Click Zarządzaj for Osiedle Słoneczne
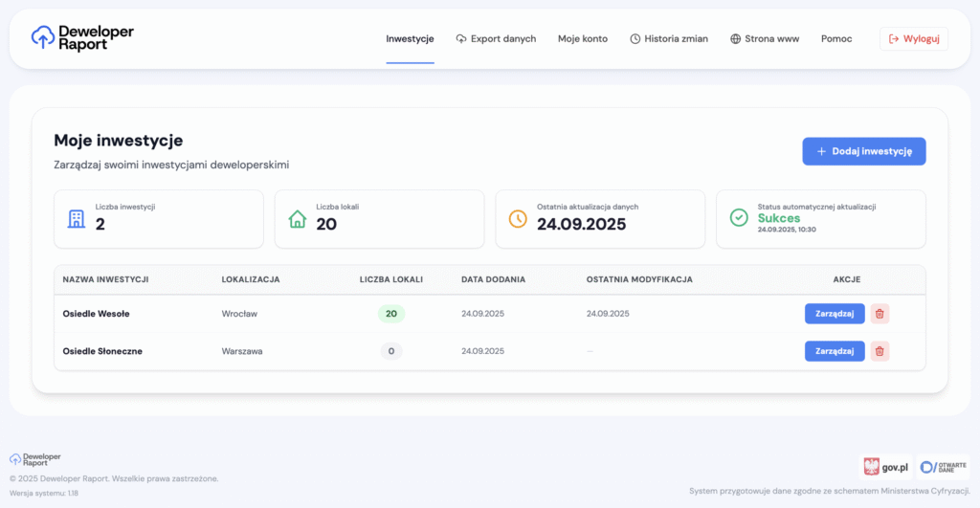This screenshot has width=980, height=508. tap(835, 351)
